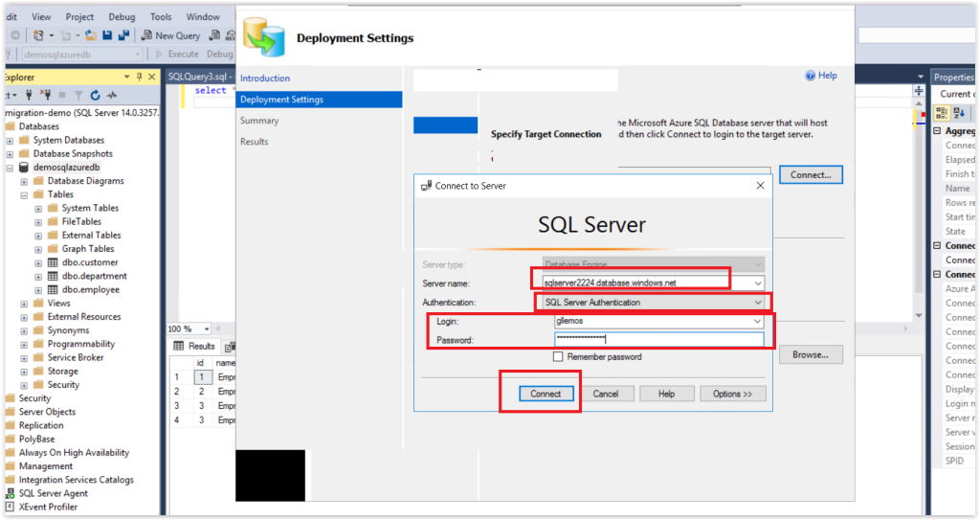Click the Help icon in Deployment Settings
Viewport: 980px width, 520px height.
(810, 76)
